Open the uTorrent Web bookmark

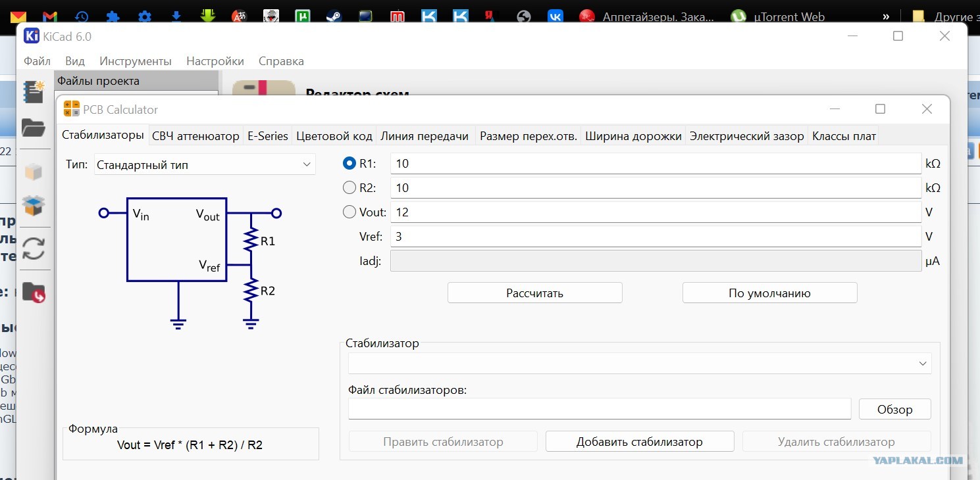pos(779,17)
